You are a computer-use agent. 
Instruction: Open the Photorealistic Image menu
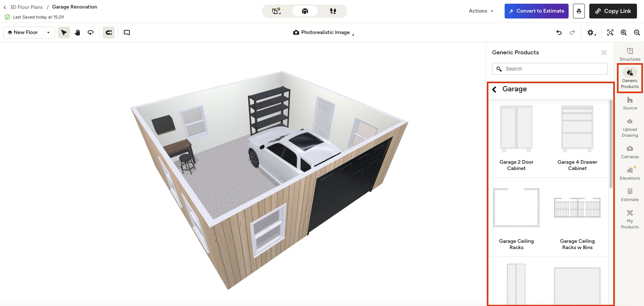(x=323, y=33)
